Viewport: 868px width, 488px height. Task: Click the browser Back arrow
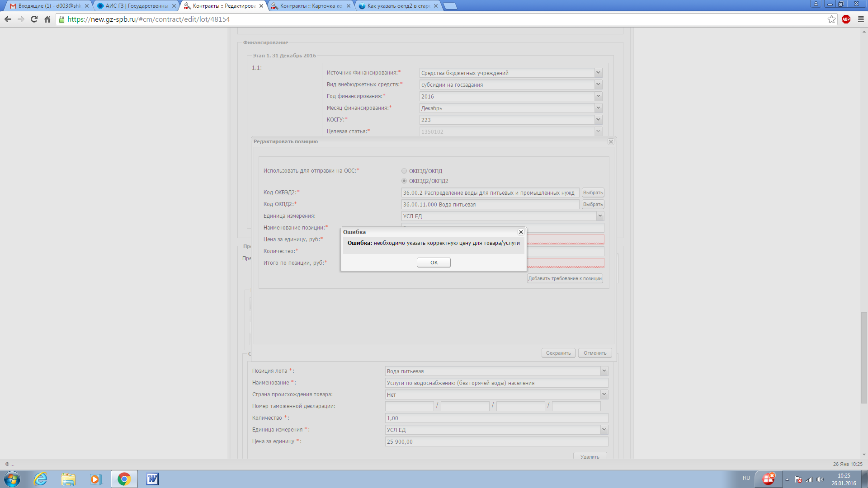click(8, 19)
